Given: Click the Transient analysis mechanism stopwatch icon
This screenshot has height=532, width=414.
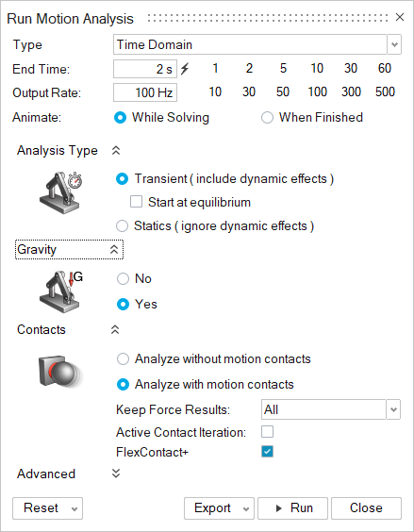Looking at the screenshot, I should coord(60,192).
